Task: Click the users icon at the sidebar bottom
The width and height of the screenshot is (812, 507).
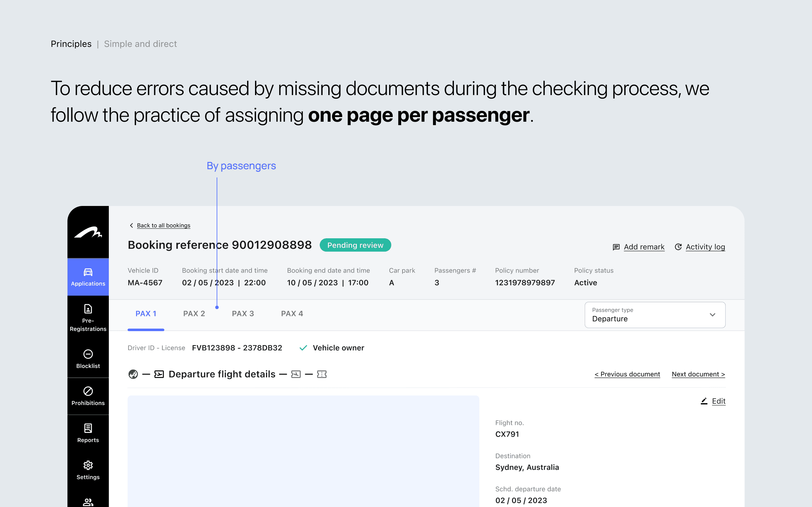Action: coord(88,502)
